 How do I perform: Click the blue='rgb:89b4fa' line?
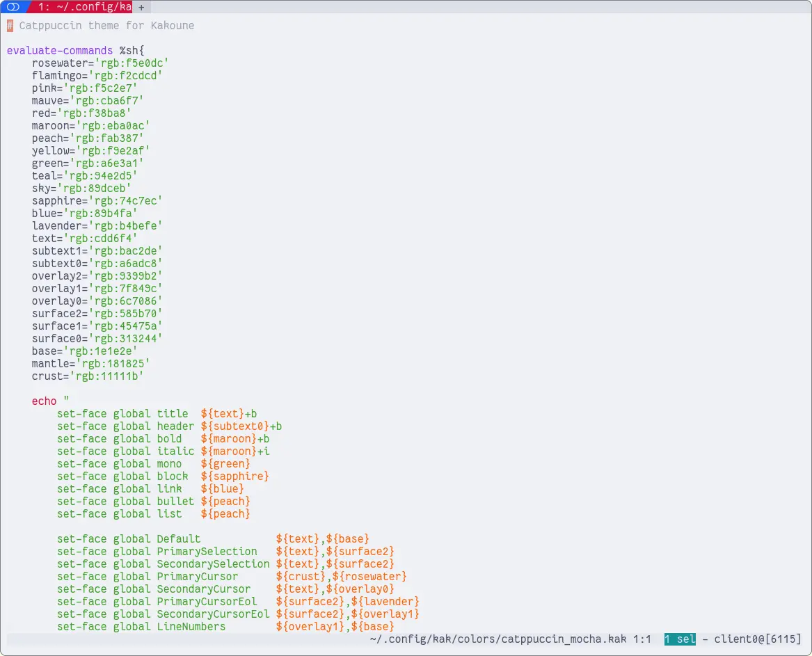84,214
